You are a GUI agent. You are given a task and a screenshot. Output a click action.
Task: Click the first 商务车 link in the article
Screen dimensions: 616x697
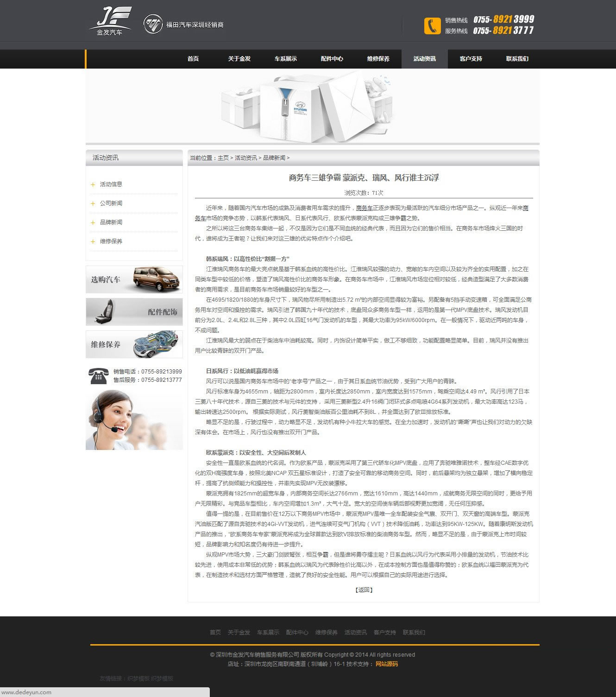pyautogui.click(x=364, y=208)
